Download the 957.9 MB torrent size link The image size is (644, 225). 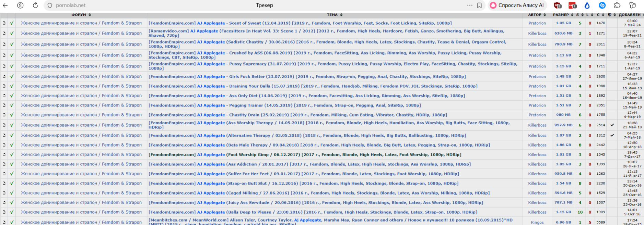point(563,125)
